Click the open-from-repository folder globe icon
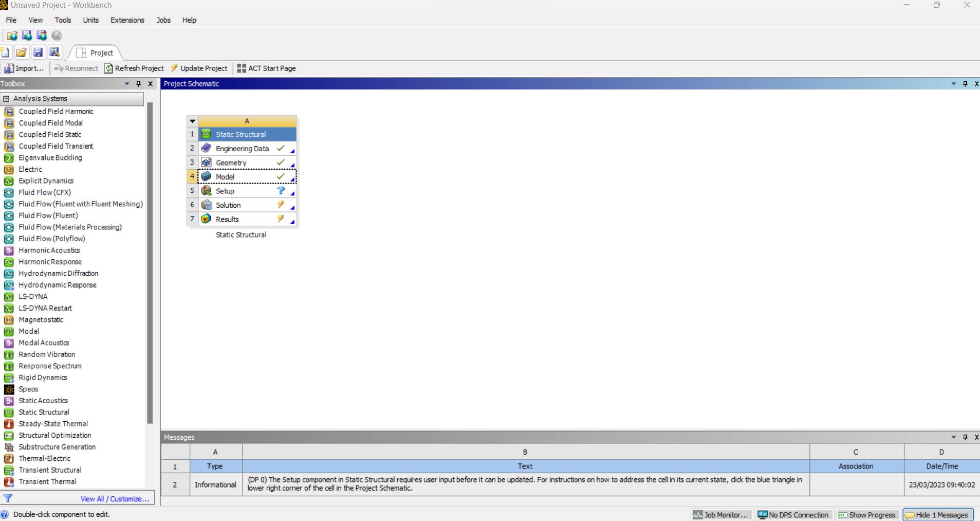The height and width of the screenshot is (521, 980). point(12,35)
